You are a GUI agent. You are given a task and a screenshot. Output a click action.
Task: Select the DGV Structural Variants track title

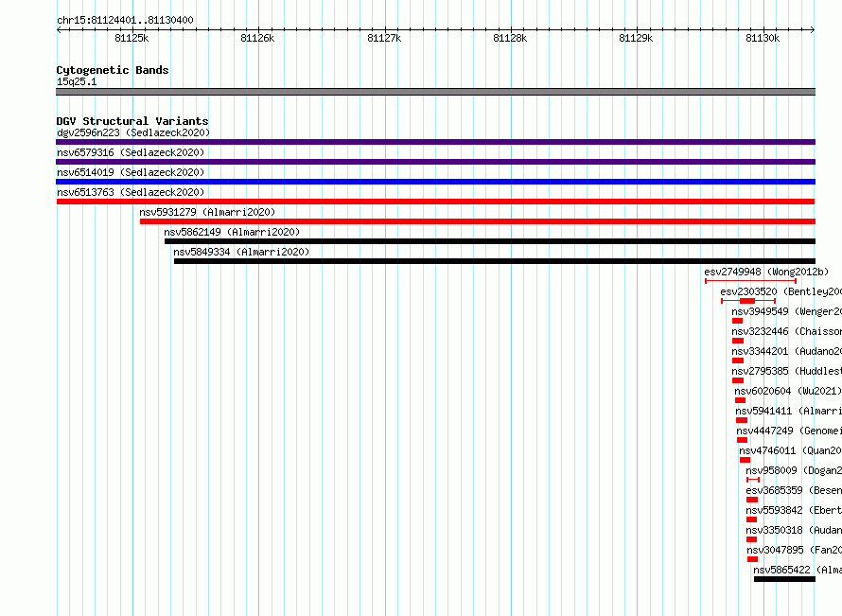[x=132, y=121]
